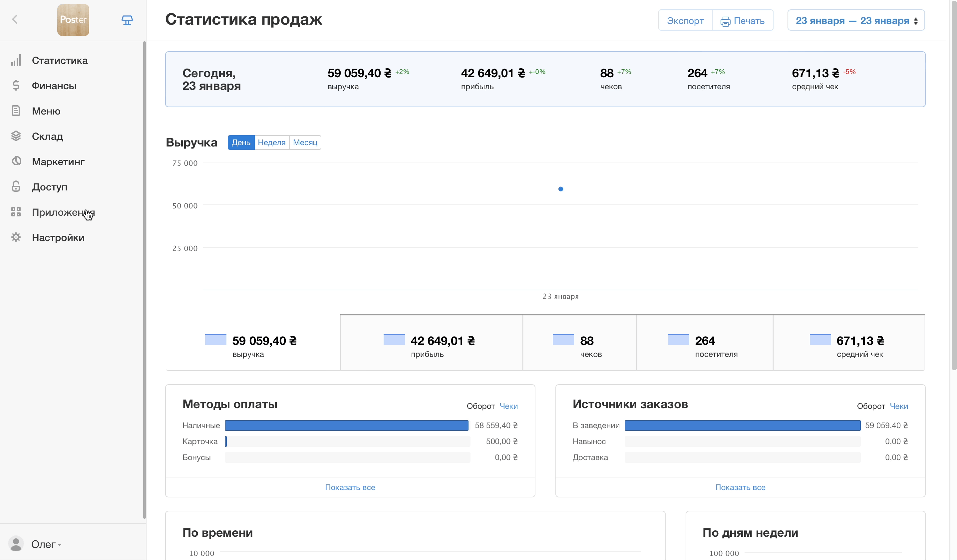Click the back arrow icon in sidebar
The height and width of the screenshot is (560, 957).
pos(15,19)
